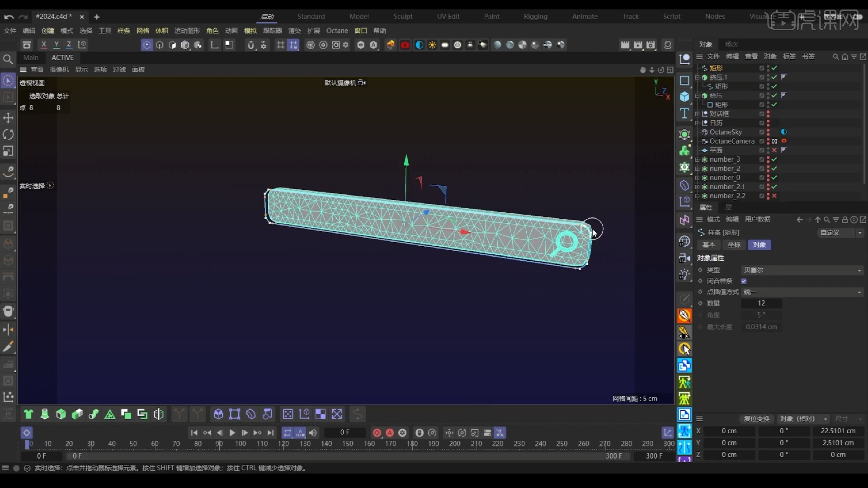This screenshot has width=868, height=488.
Task: Click the lock icon in attributes panel
Action: [x=844, y=220]
